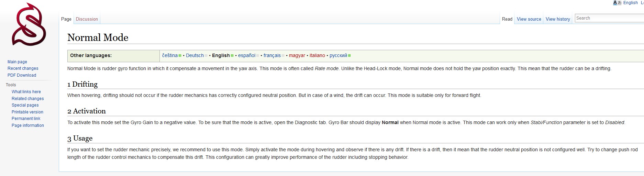Switch language to русский
644x176 pixels.
pos(338,55)
